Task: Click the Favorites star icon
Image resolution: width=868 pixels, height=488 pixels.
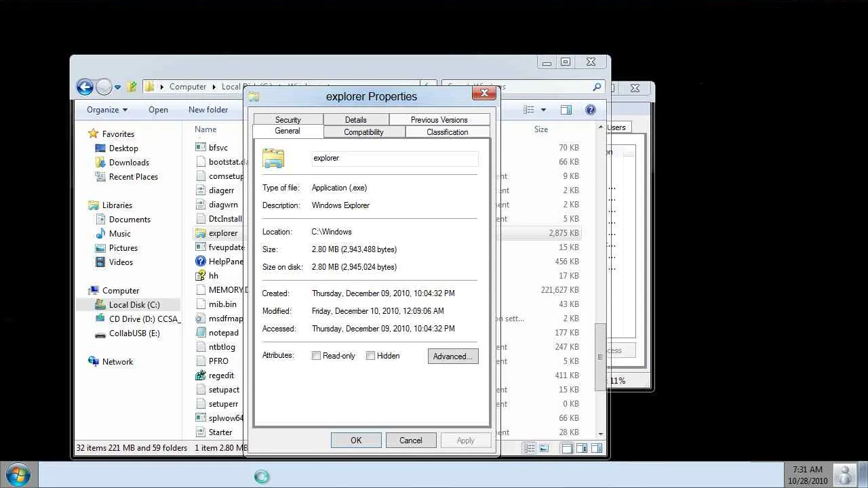Action: pyautogui.click(x=94, y=134)
